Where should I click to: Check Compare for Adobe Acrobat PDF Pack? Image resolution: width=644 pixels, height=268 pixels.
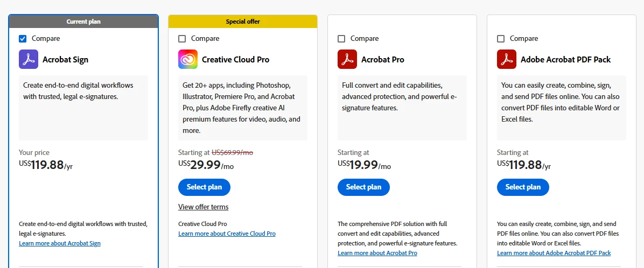(x=501, y=39)
